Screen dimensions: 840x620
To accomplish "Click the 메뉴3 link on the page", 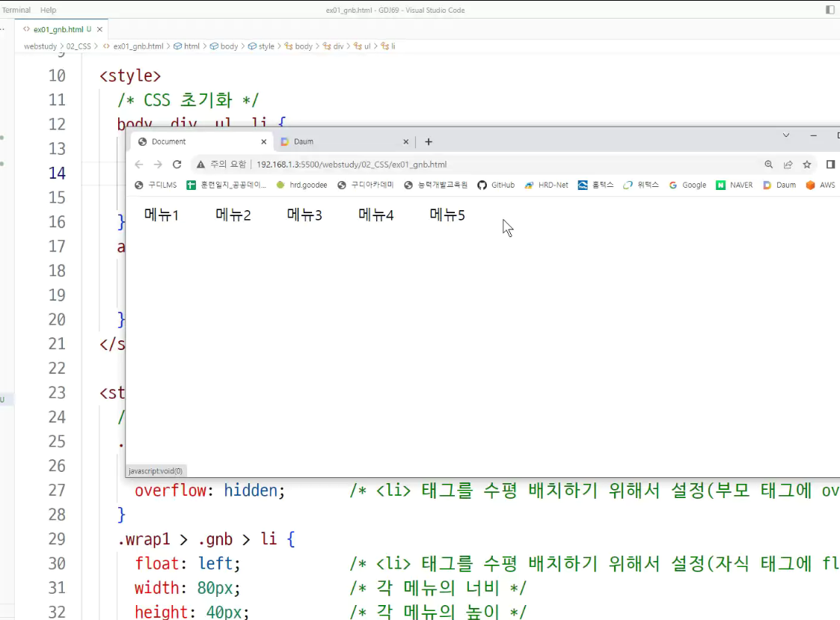I will point(304,215).
